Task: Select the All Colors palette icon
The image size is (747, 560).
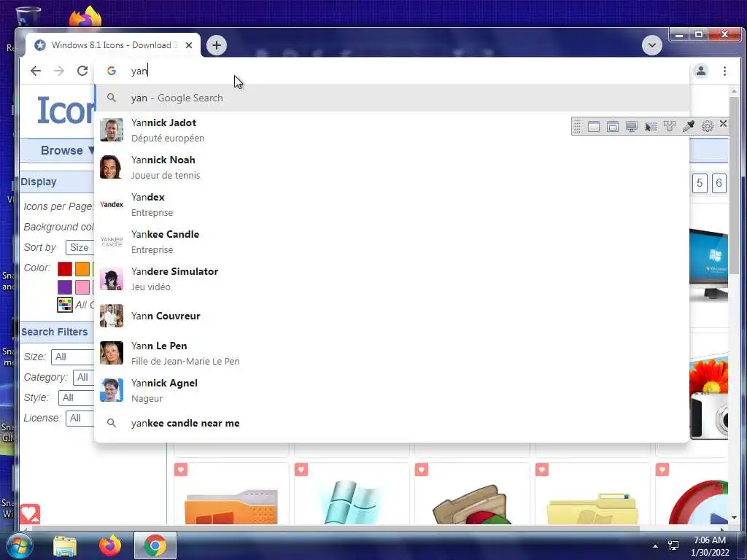Action: pyautogui.click(x=65, y=305)
